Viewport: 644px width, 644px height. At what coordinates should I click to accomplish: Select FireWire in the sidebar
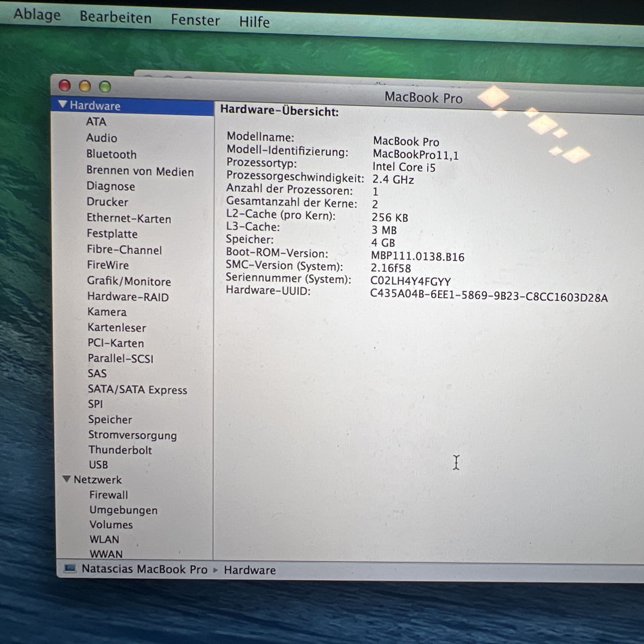[x=107, y=265]
